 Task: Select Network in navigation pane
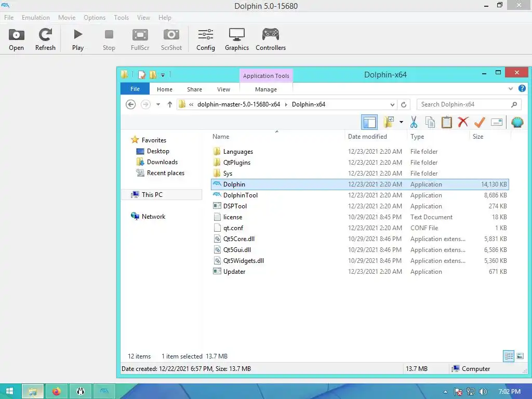pyautogui.click(x=148, y=217)
